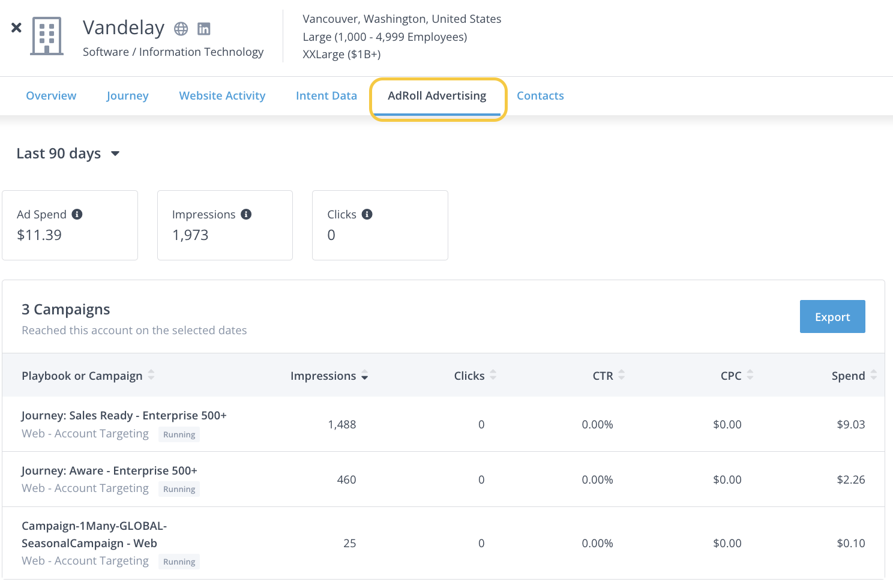This screenshot has height=588, width=893.
Task: Open Vandelay's LinkedIn profile icon
Action: (204, 29)
